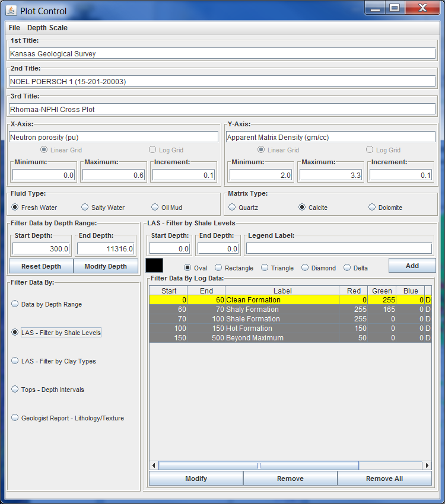The height and width of the screenshot is (504, 445).
Task: Edit the 1st Title field
Action: pyautogui.click(x=222, y=53)
